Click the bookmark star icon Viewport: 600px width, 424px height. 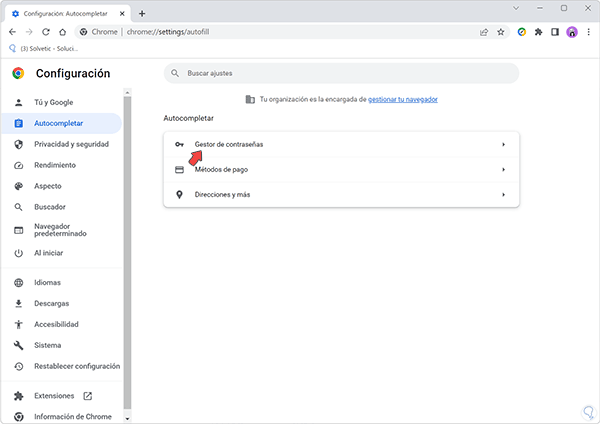[x=501, y=32]
